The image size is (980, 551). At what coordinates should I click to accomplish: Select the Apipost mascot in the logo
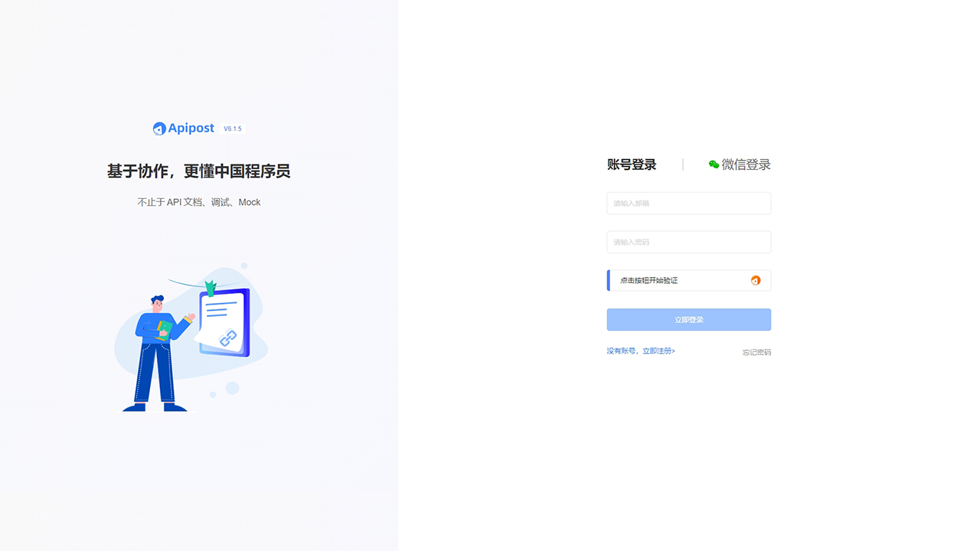[158, 128]
